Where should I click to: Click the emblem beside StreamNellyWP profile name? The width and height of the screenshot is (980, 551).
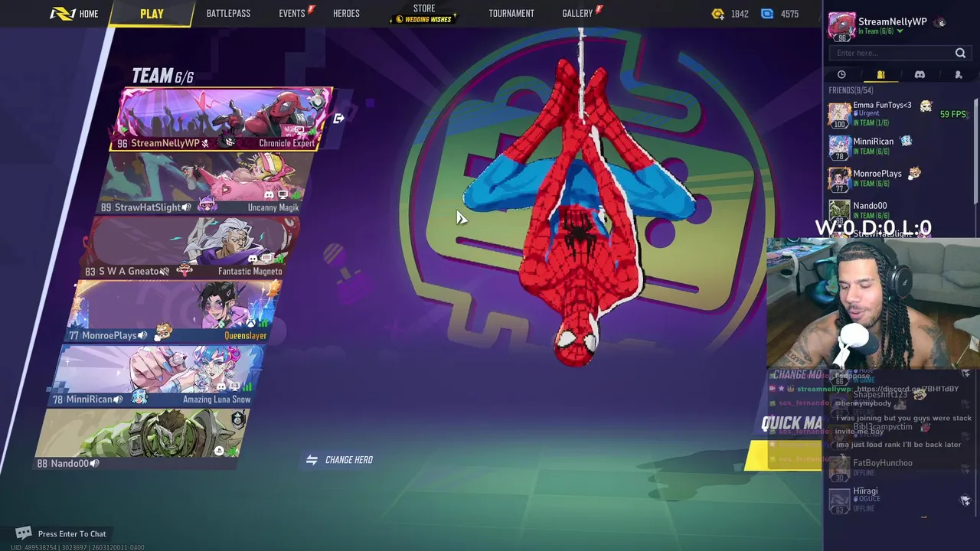[x=941, y=22]
